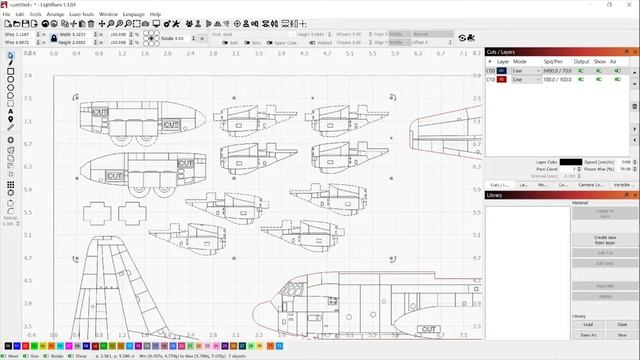This screenshot has height=360, width=640.
Task: Toggle Welded text switch
Action: click(x=312, y=42)
